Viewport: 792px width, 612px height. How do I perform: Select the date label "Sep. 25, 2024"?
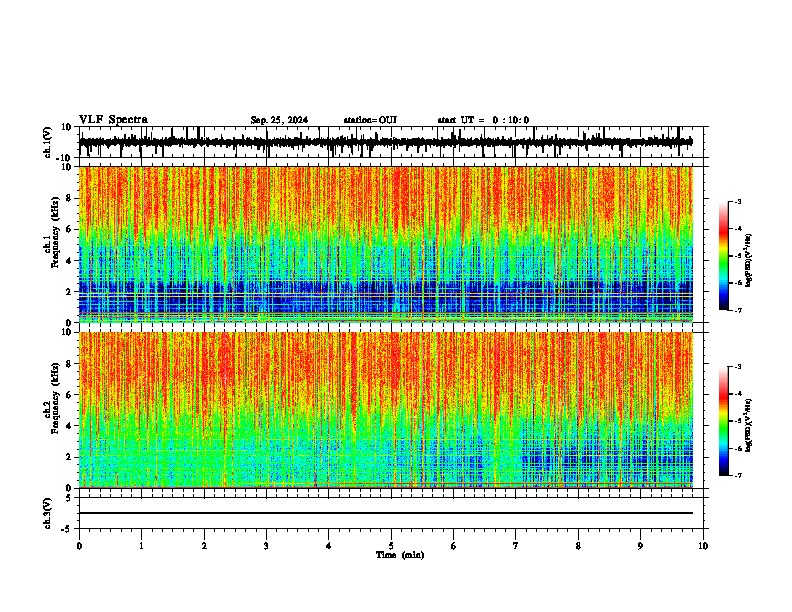(279, 120)
